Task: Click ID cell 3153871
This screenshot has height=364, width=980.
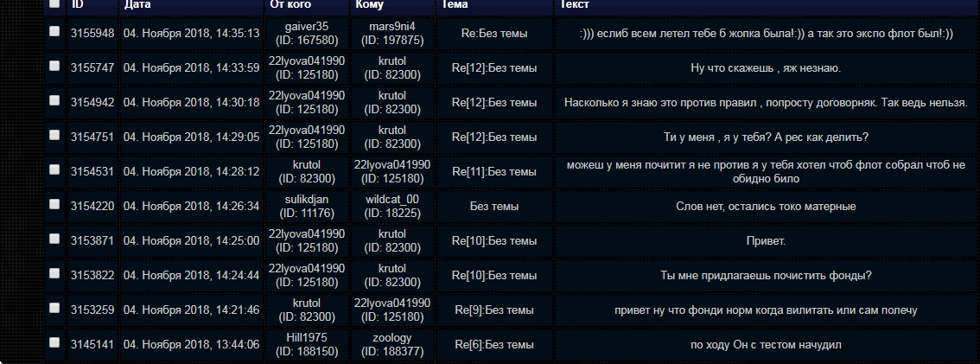Action: 92,240
